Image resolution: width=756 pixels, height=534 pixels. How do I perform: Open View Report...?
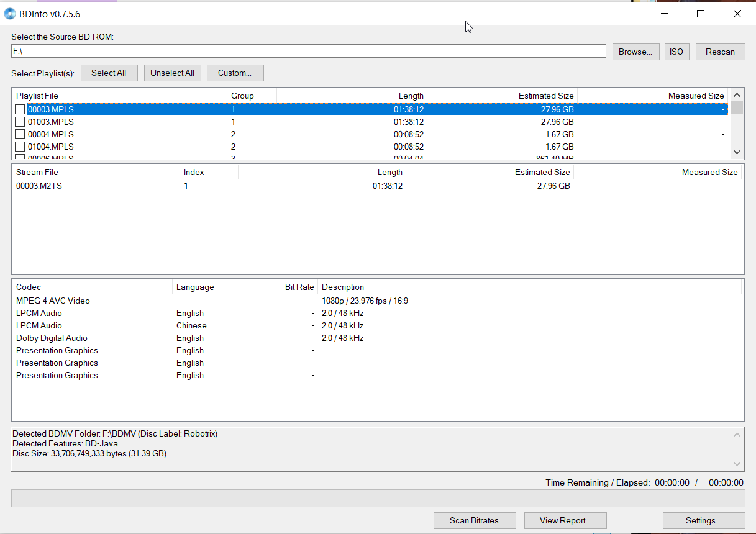(x=565, y=520)
